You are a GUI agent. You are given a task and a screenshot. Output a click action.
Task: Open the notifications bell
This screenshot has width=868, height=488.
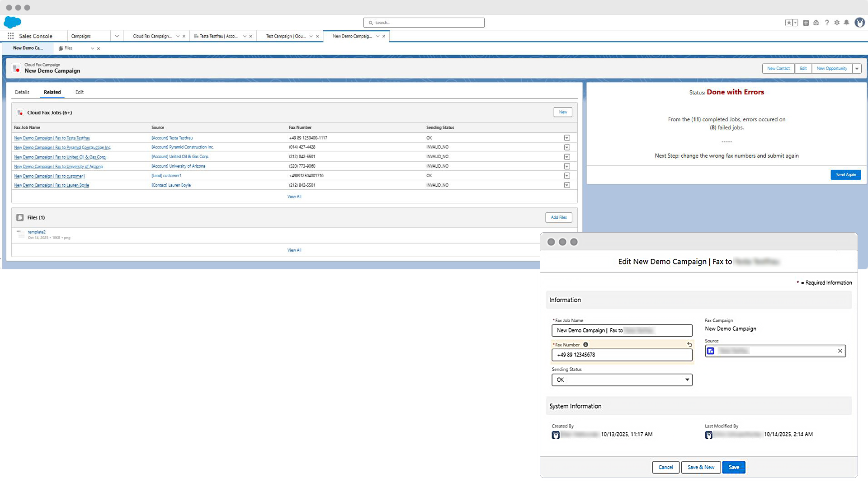846,23
